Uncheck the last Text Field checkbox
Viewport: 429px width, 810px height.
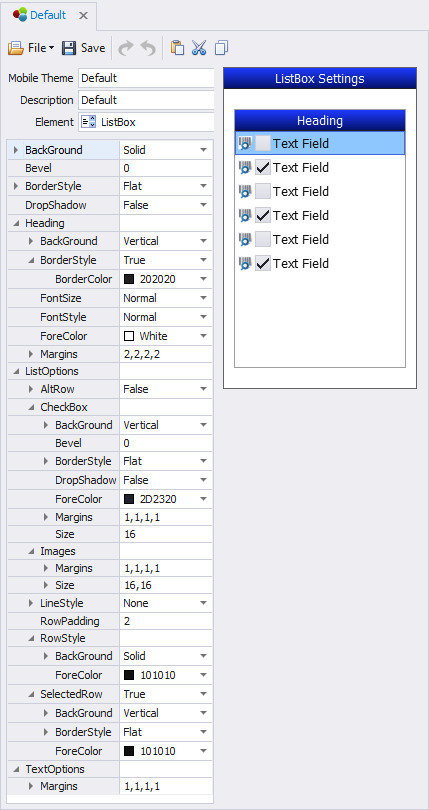tap(263, 263)
